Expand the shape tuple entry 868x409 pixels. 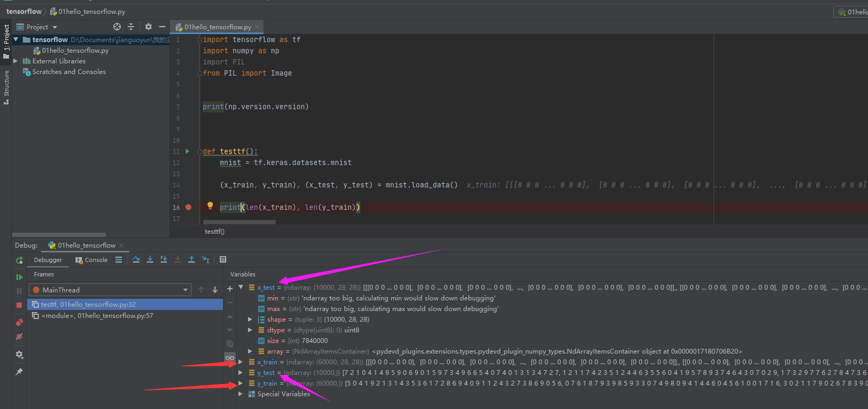(x=250, y=320)
